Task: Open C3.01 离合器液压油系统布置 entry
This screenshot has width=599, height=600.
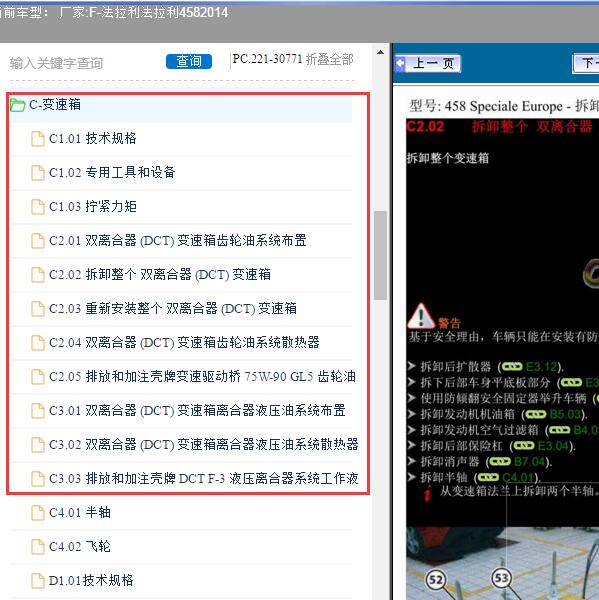Action: coord(197,411)
